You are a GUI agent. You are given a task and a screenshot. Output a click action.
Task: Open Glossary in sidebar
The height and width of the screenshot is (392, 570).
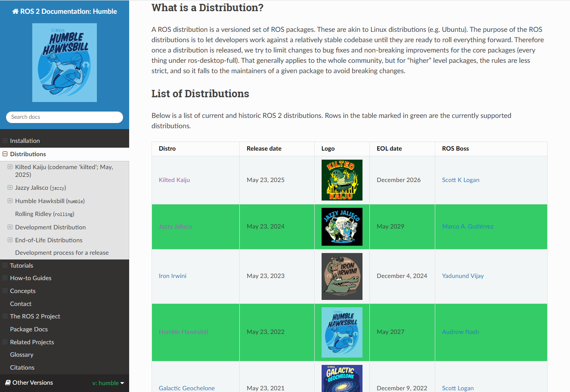[22, 355]
